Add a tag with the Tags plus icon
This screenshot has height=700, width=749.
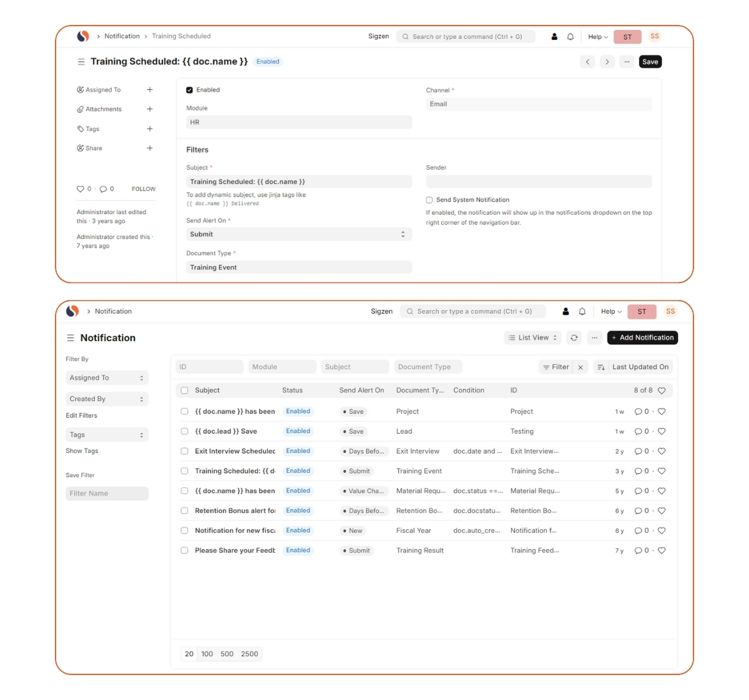click(x=150, y=129)
